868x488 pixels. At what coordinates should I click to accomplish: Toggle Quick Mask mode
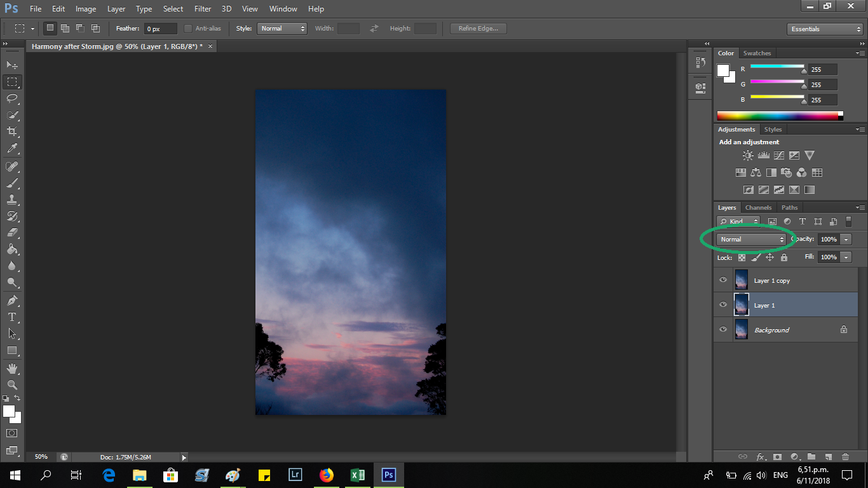pos(12,433)
